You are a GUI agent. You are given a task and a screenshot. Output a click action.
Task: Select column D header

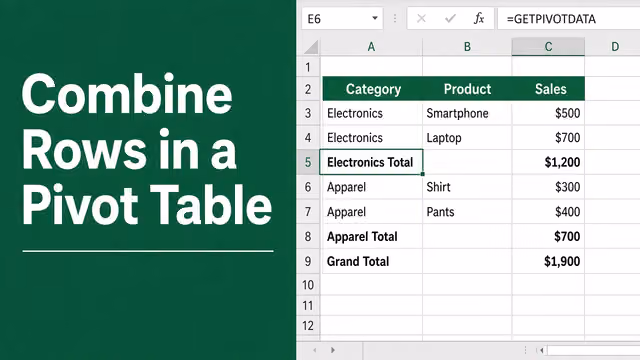615,47
